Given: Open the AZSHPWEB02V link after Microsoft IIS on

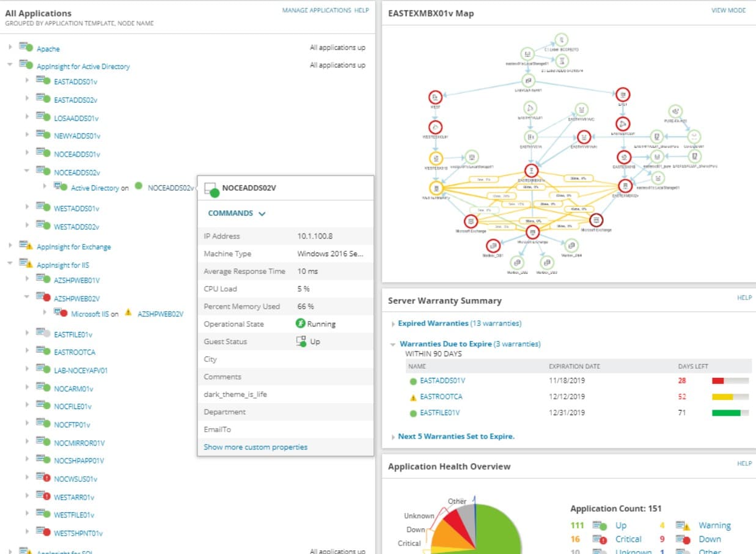Looking at the screenshot, I should pyautogui.click(x=160, y=314).
